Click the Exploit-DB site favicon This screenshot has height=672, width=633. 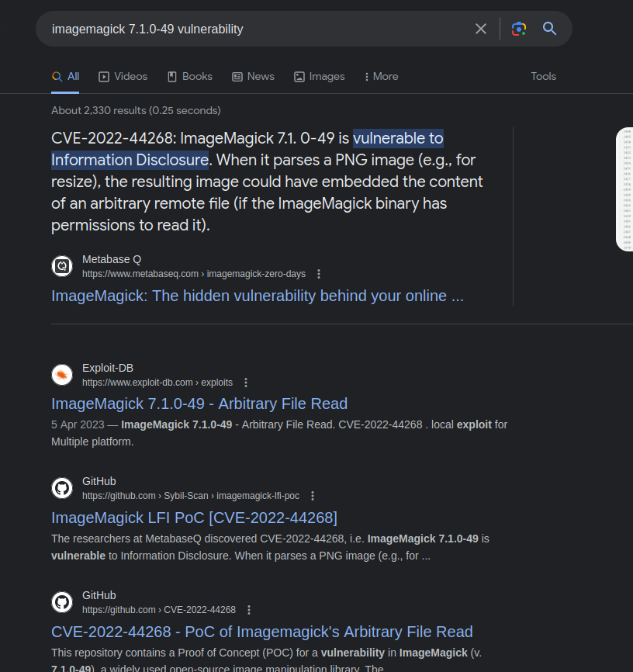[62, 375]
